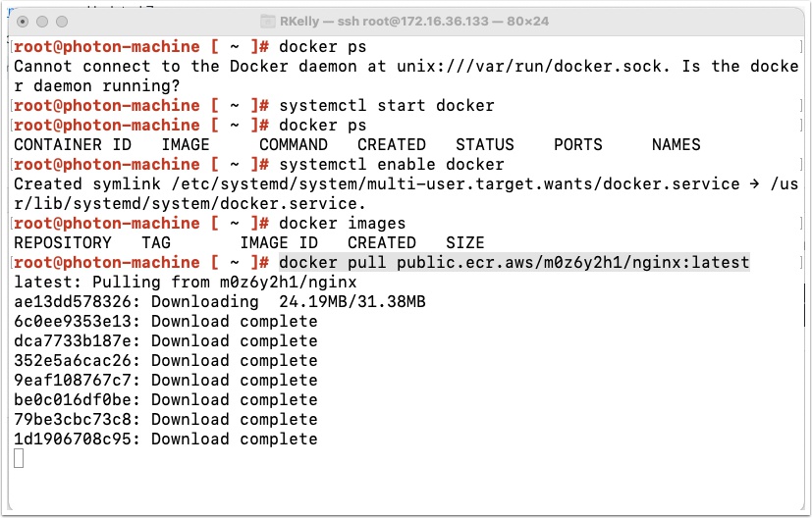Zoom the window with third title button
Image resolution: width=812 pixels, height=518 pixels.
point(62,22)
